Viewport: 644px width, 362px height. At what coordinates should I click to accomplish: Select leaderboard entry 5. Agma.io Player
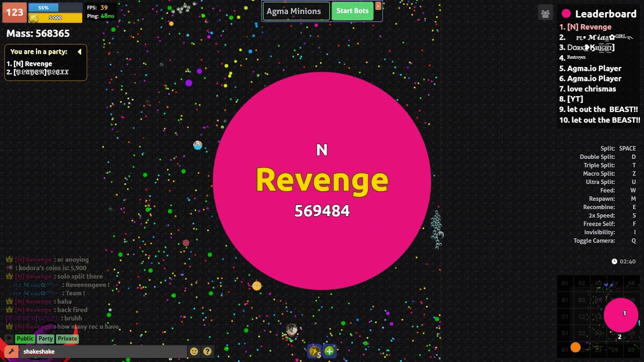[590, 68]
